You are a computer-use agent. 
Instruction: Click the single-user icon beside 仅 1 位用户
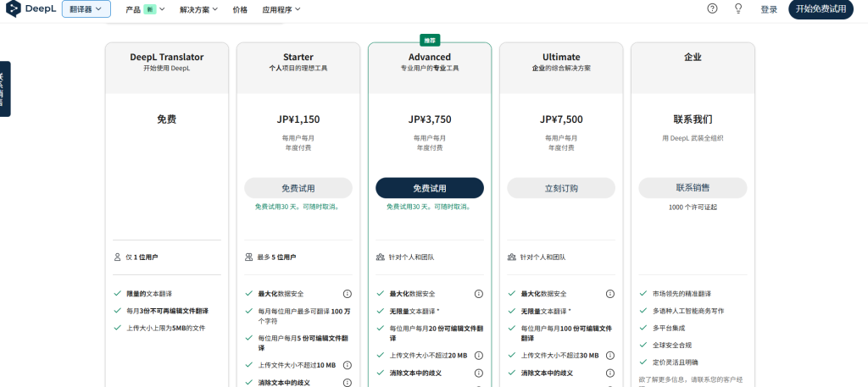[117, 257]
